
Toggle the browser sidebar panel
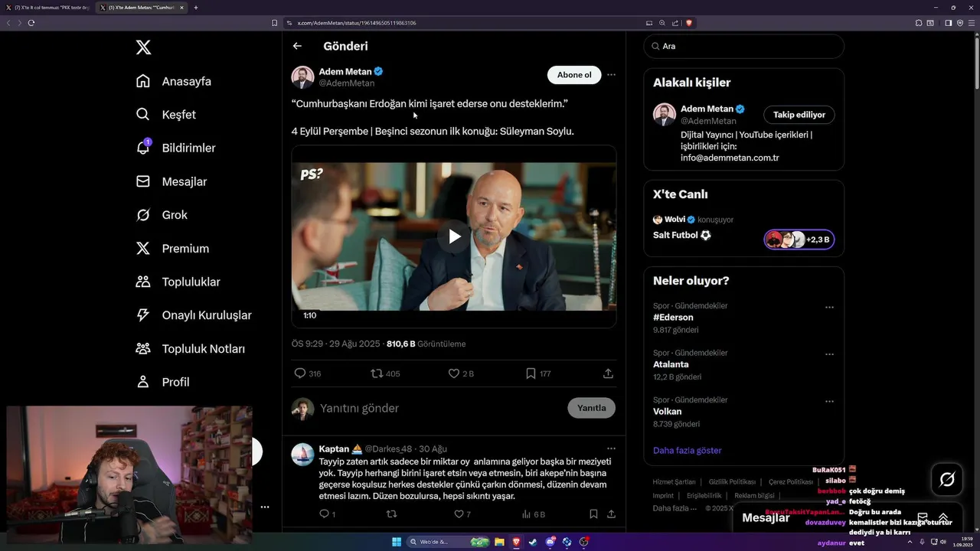click(x=948, y=23)
